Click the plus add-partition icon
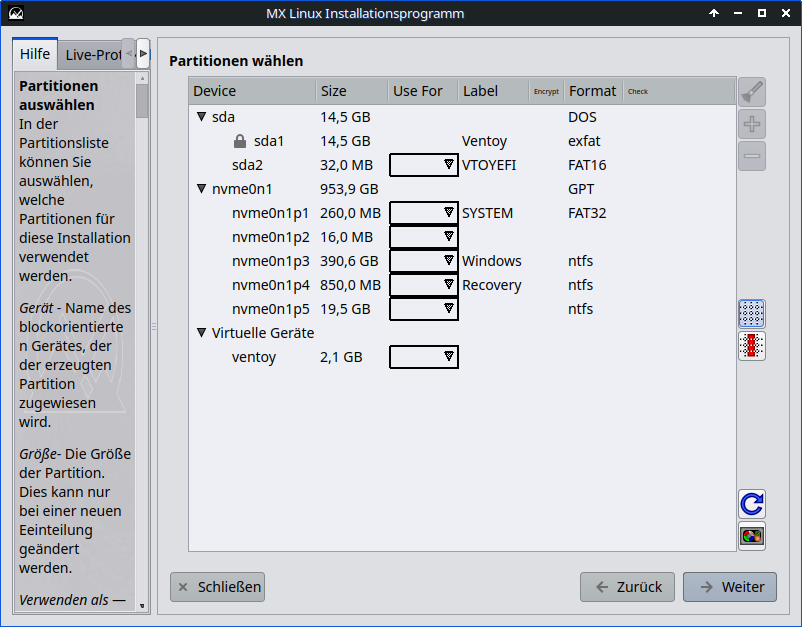This screenshot has height=627, width=802. coord(751,124)
